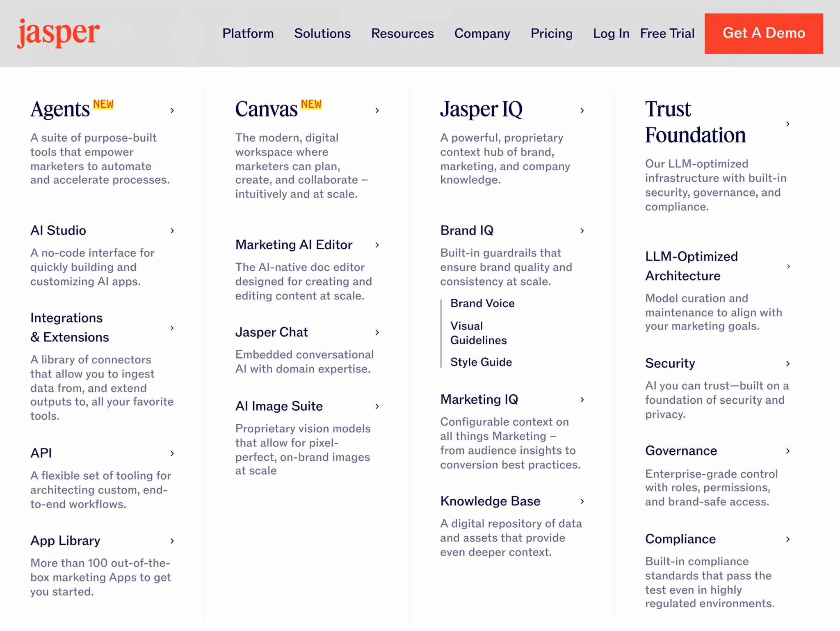Click the Get A Demo button
The height and width of the screenshot is (631, 840).
pos(764,33)
